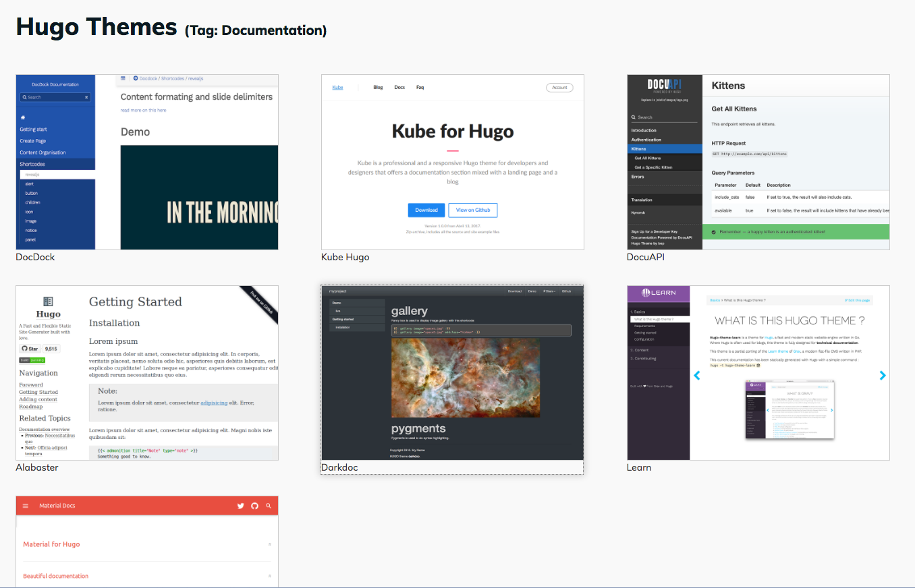Select Introduction in DocuAPI sidebar

[644, 130]
